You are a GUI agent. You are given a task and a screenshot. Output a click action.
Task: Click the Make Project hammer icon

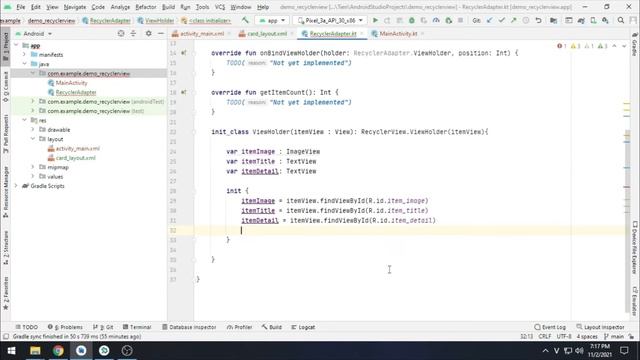pyautogui.click(x=245, y=20)
